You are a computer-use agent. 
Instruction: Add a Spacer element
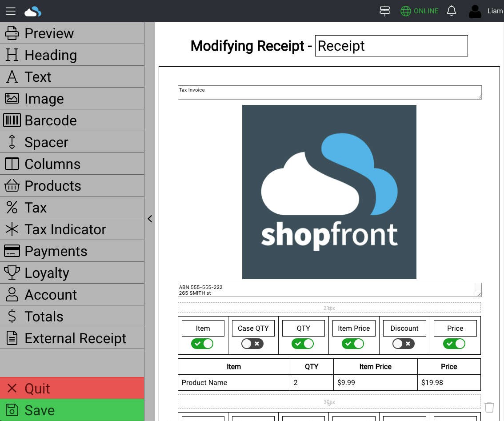coord(72,142)
